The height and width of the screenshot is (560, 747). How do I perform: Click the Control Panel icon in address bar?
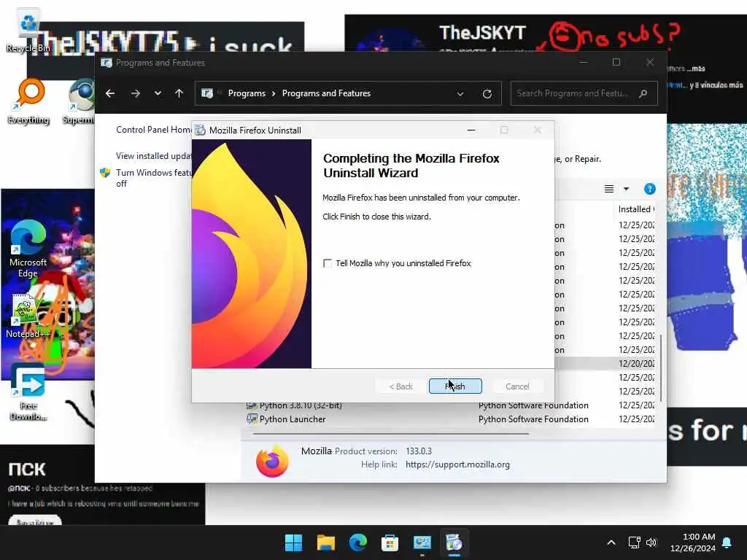click(207, 93)
